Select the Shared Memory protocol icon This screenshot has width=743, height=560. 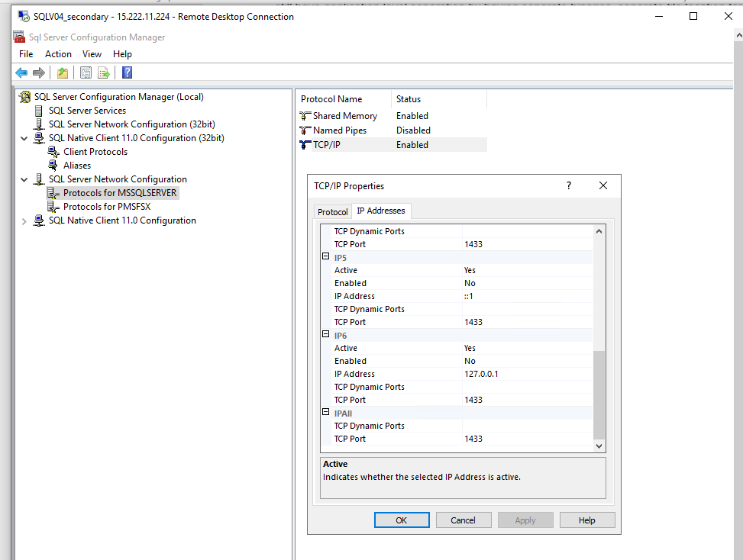pyautogui.click(x=304, y=115)
